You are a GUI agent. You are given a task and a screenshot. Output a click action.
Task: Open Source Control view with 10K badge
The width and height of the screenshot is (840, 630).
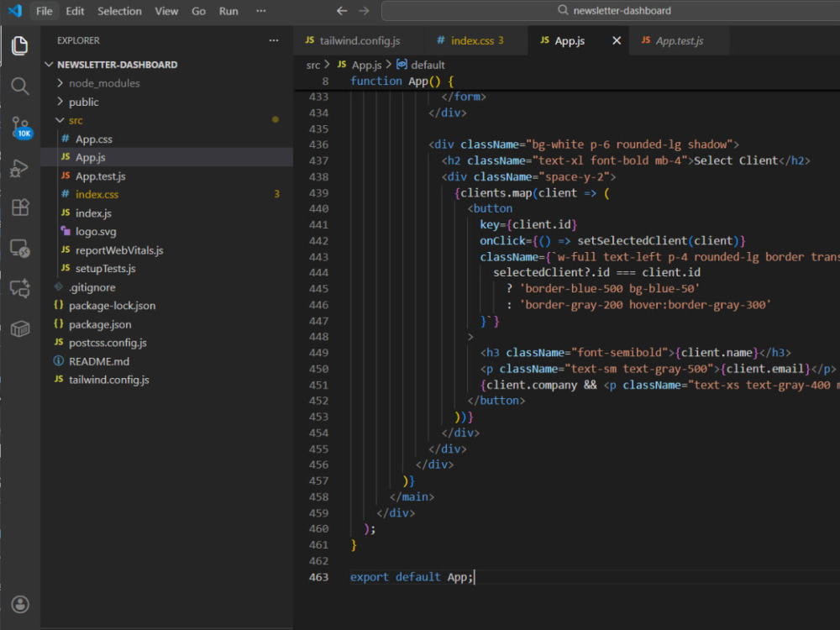pyautogui.click(x=21, y=128)
